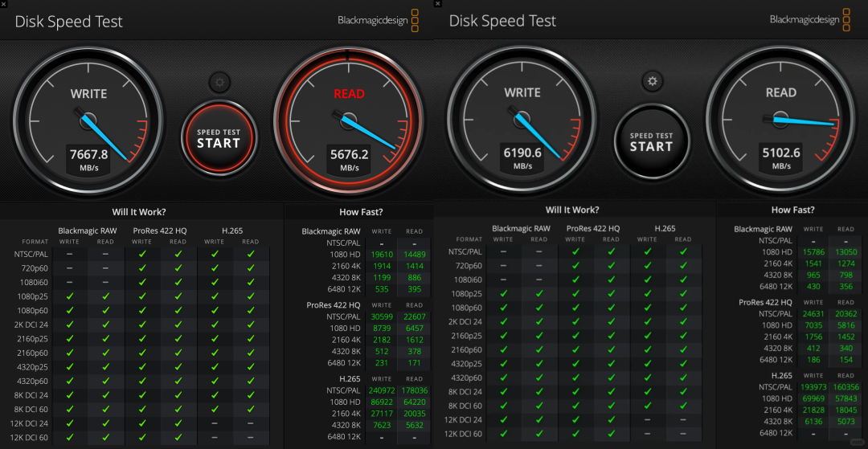Click the 5073 H.265 4320 8K read value
This screenshot has height=449, width=868.
[845, 422]
